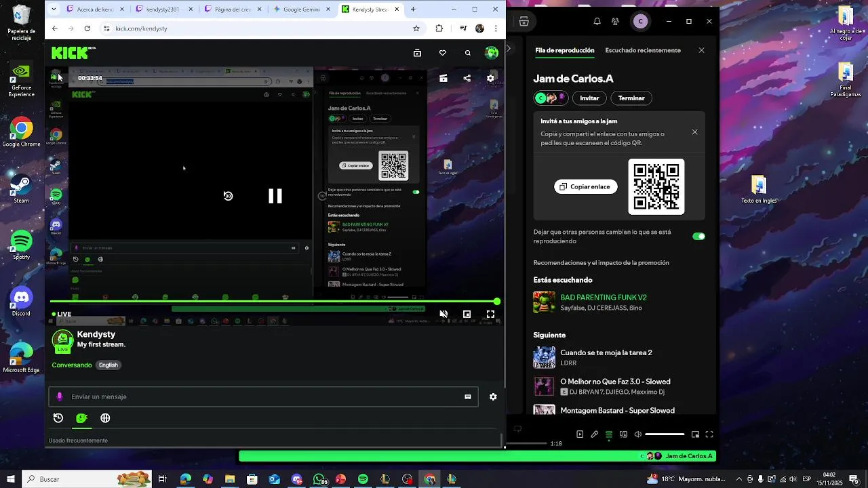Select global emotes globe tab
Screen dimensions: 868x488
tap(105, 418)
